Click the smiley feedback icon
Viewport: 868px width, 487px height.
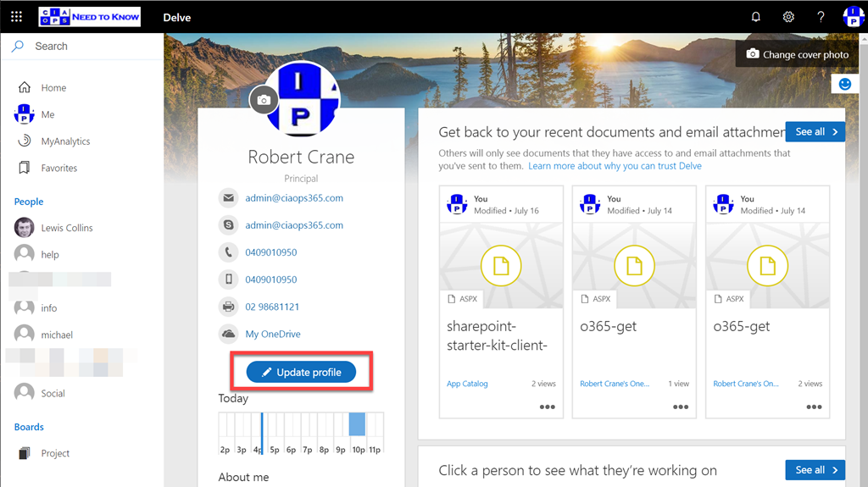[844, 83]
